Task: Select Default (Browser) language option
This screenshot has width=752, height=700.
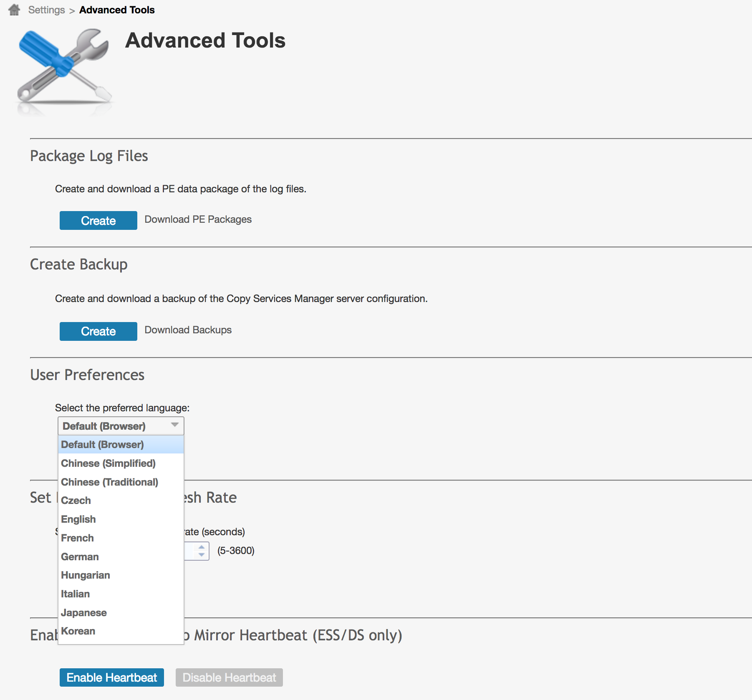Action: coord(121,444)
